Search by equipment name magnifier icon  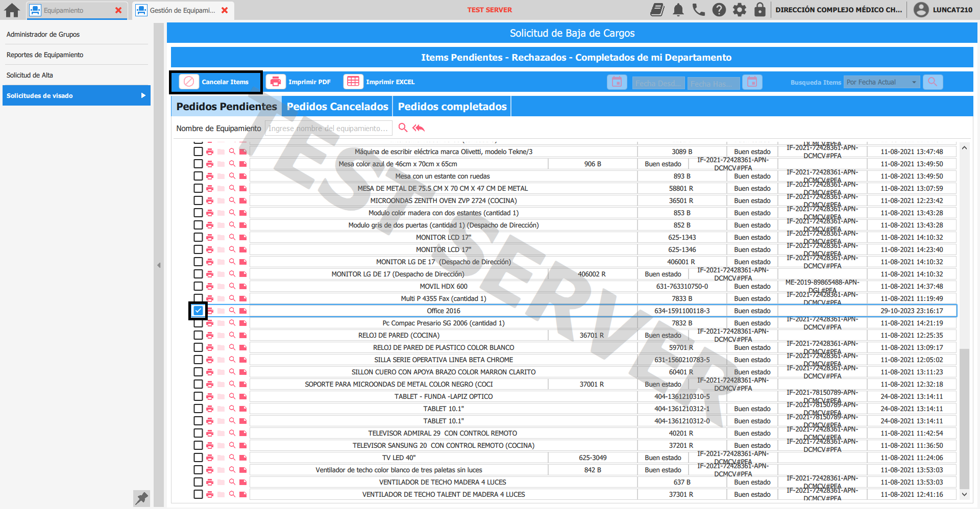pyautogui.click(x=403, y=128)
